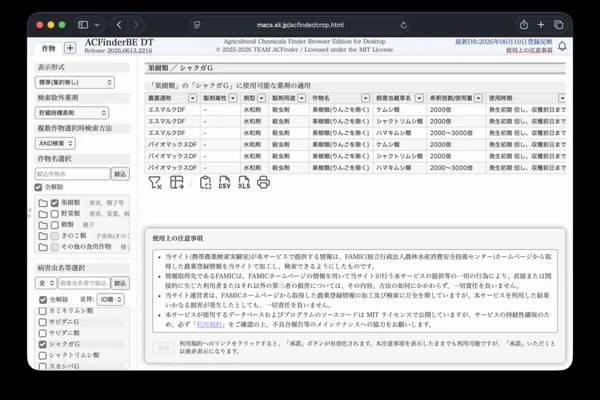Click the folder icon next to その他の食用作物
The height and width of the screenshot is (400, 600).
[43, 247]
